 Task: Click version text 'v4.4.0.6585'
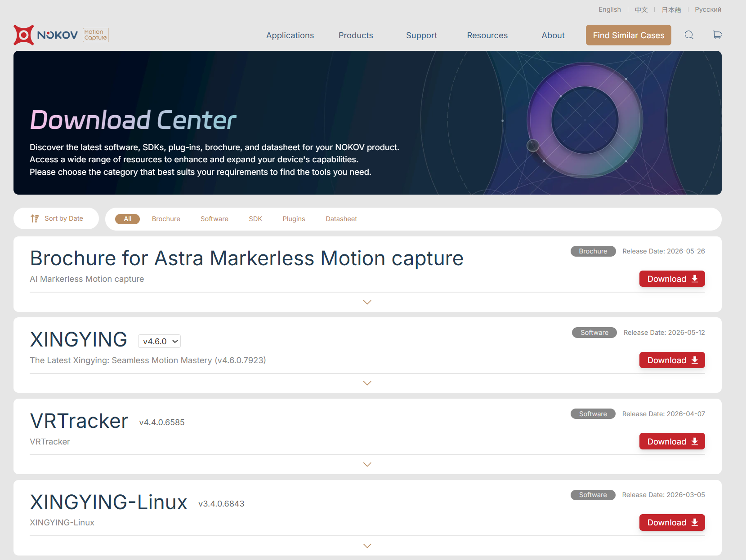coord(162,422)
